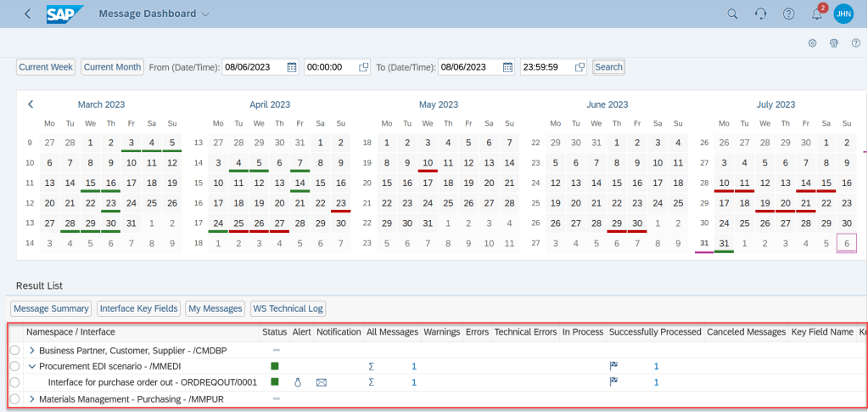Viewport: 868px width, 412px height.
Task: Click the Message Summary button
Action: 51,308
